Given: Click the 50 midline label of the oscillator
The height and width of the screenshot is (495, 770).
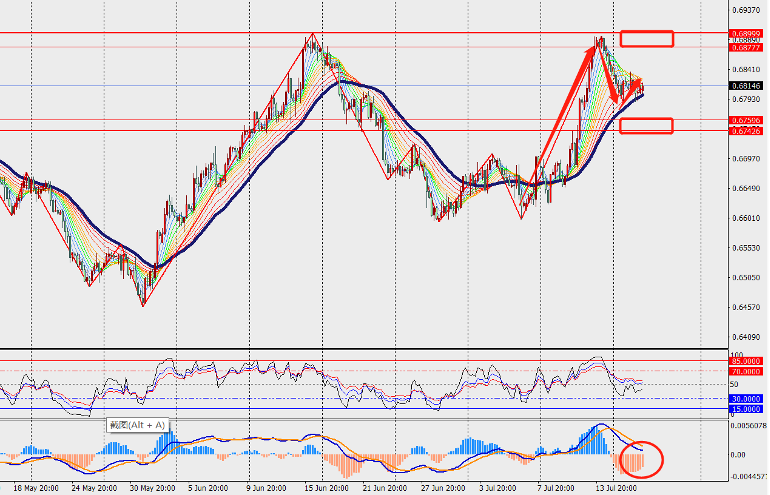Looking at the screenshot, I should coord(735,385).
